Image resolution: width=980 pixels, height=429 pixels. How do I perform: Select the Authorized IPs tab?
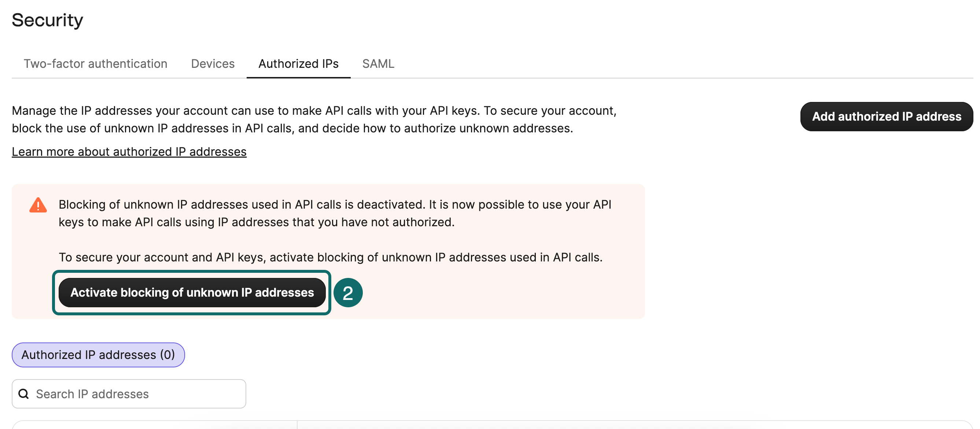[298, 63]
